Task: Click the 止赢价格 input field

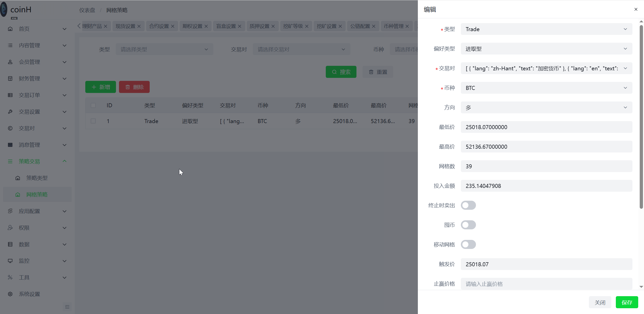Action: (x=546, y=284)
